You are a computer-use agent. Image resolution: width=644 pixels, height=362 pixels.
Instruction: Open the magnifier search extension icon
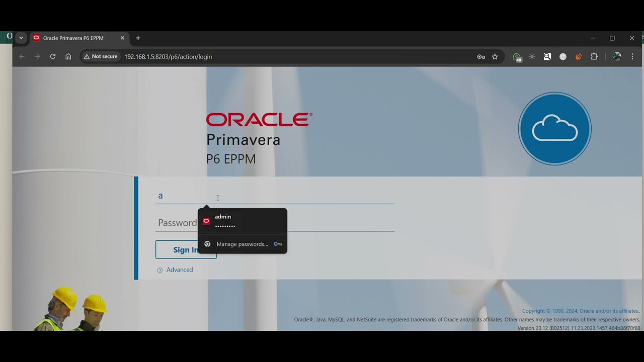click(x=547, y=57)
